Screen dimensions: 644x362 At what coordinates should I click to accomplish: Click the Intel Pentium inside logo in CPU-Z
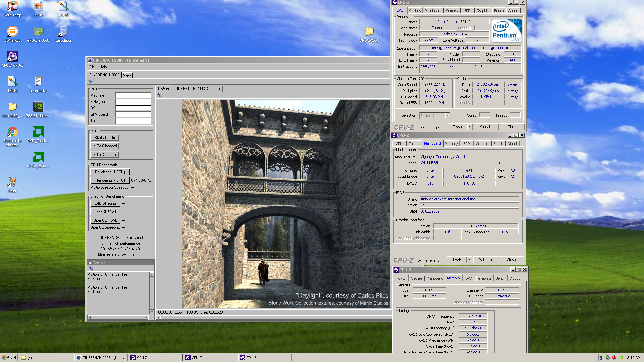coord(506,31)
